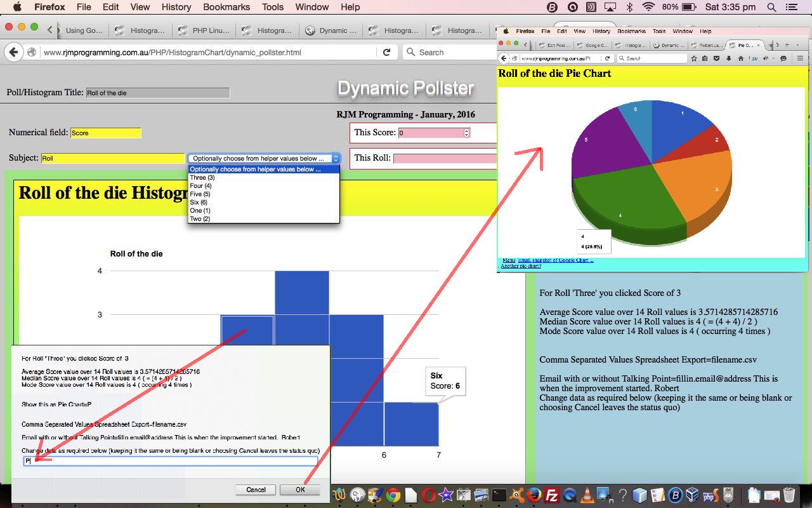
Task: Open the History menu
Action: [x=176, y=8]
